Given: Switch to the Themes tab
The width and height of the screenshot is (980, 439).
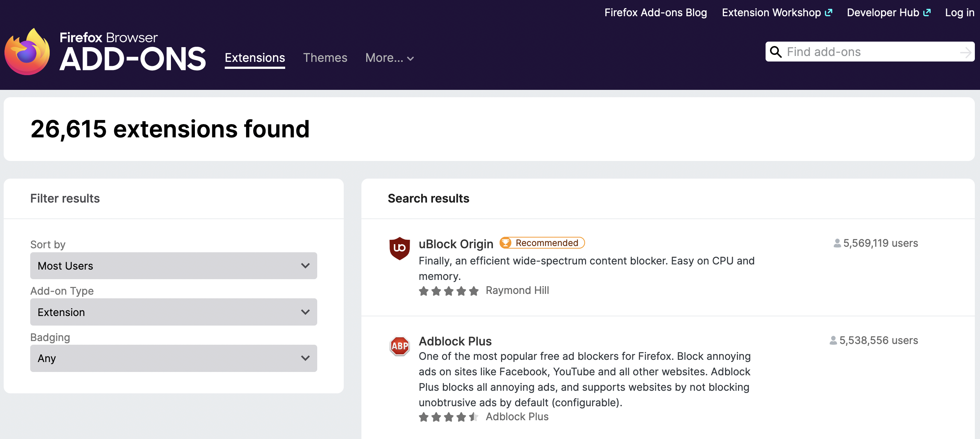Looking at the screenshot, I should pos(325,58).
